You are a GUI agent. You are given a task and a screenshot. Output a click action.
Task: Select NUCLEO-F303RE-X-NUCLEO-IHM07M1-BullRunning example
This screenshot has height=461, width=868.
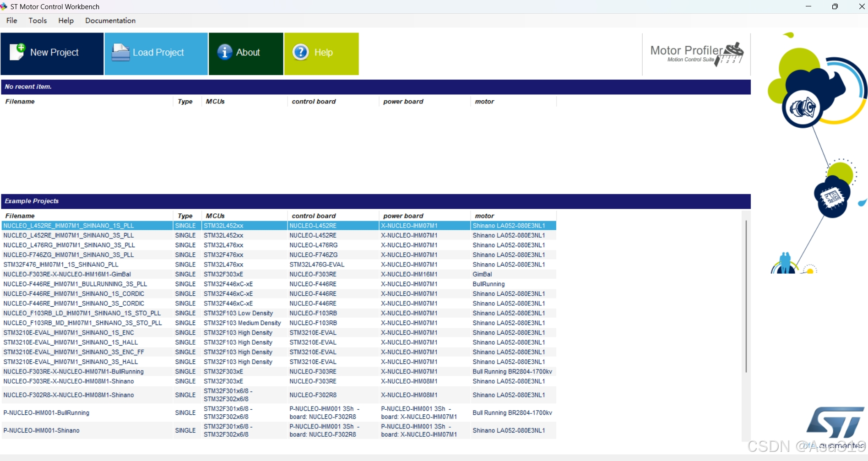click(x=279, y=371)
